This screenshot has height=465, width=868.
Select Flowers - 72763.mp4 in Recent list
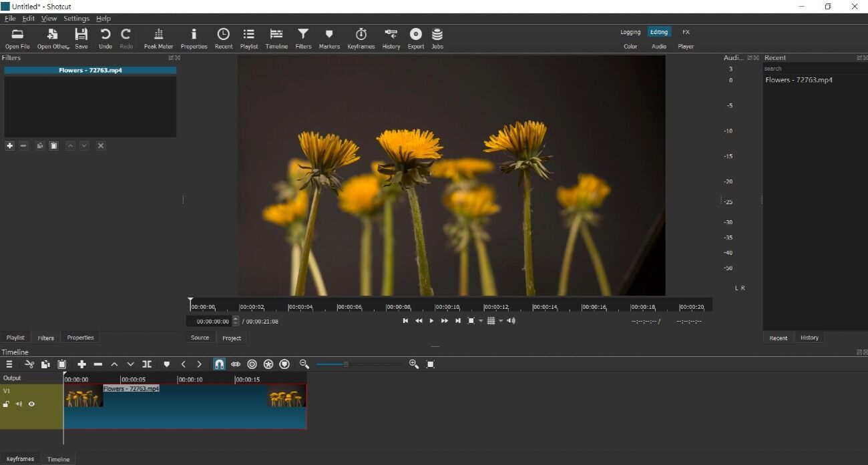coord(799,80)
